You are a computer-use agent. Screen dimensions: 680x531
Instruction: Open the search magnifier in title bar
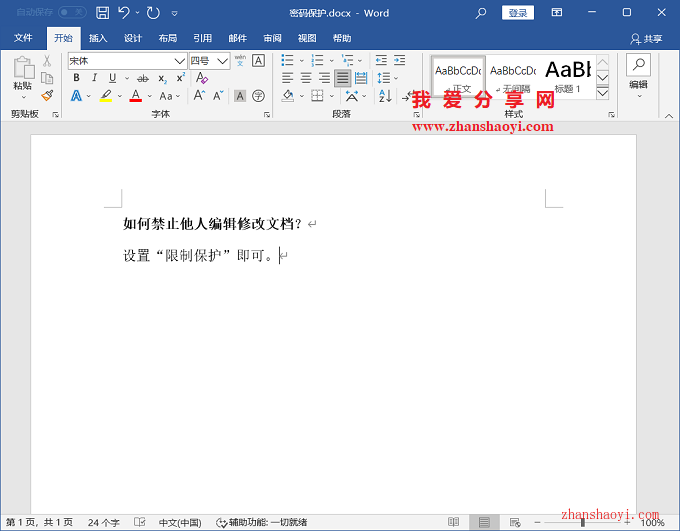click(481, 13)
